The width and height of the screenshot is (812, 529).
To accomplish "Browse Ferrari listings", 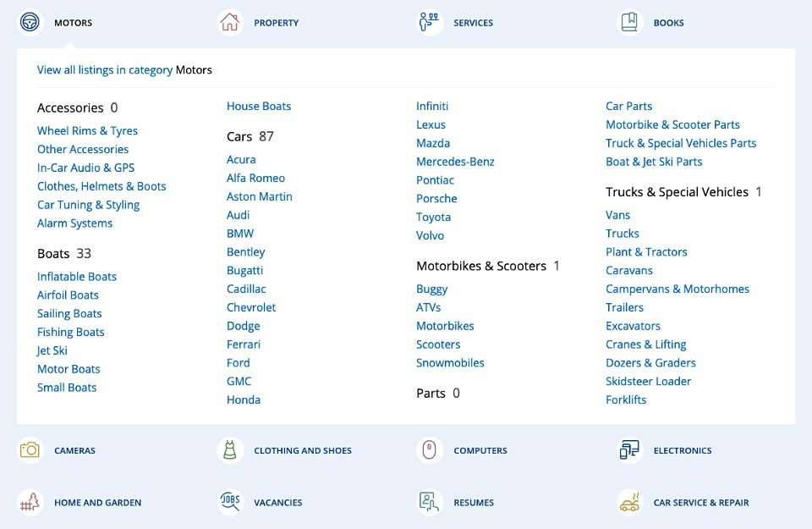I will [x=244, y=344].
